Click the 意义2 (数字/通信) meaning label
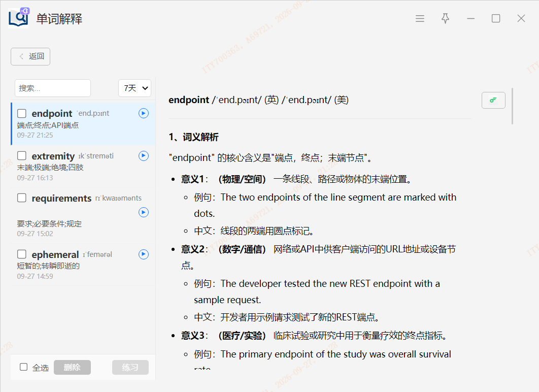The image size is (539, 392). (x=223, y=249)
